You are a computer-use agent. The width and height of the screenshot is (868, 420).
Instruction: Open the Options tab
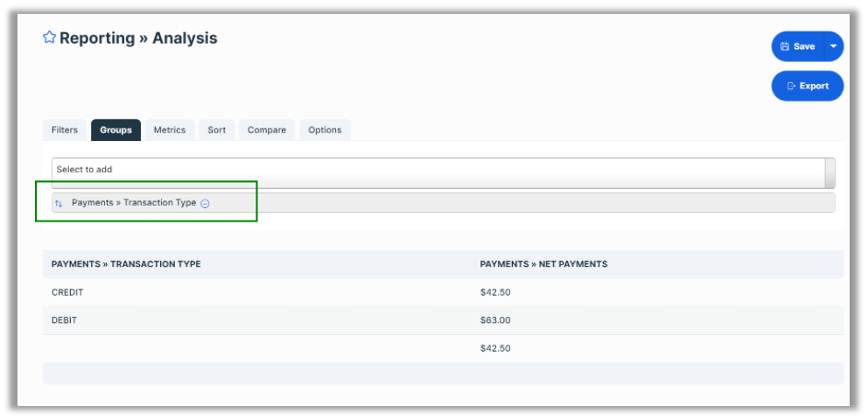tap(325, 130)
